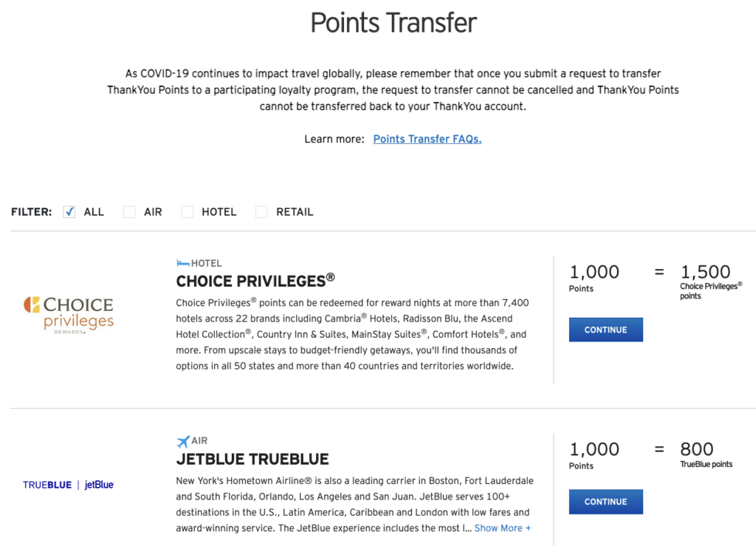Click the Points Transfer page title

pos(394,23)
